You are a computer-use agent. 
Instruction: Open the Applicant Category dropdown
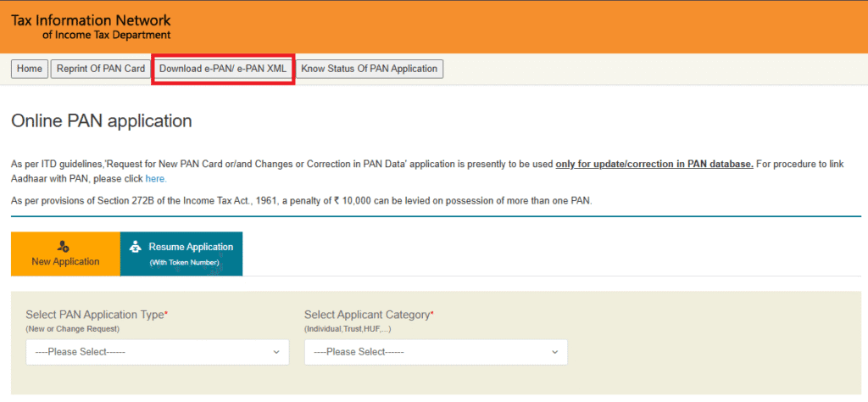435,352
